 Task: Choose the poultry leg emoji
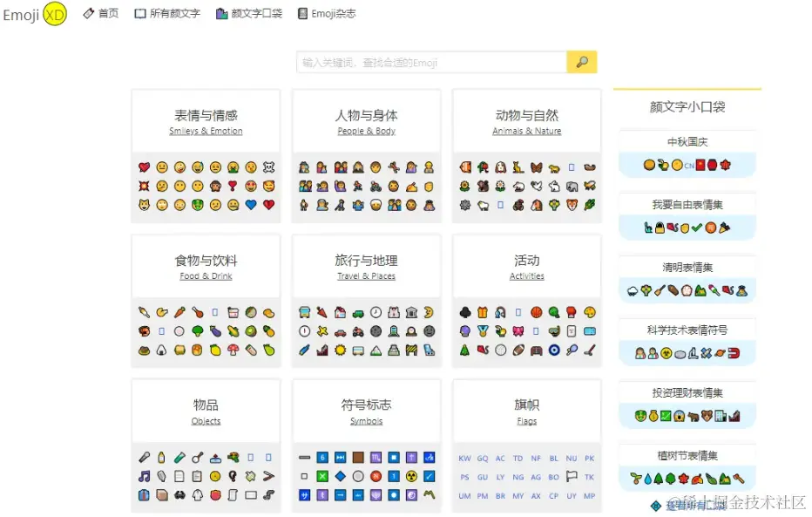coord(197,312)
